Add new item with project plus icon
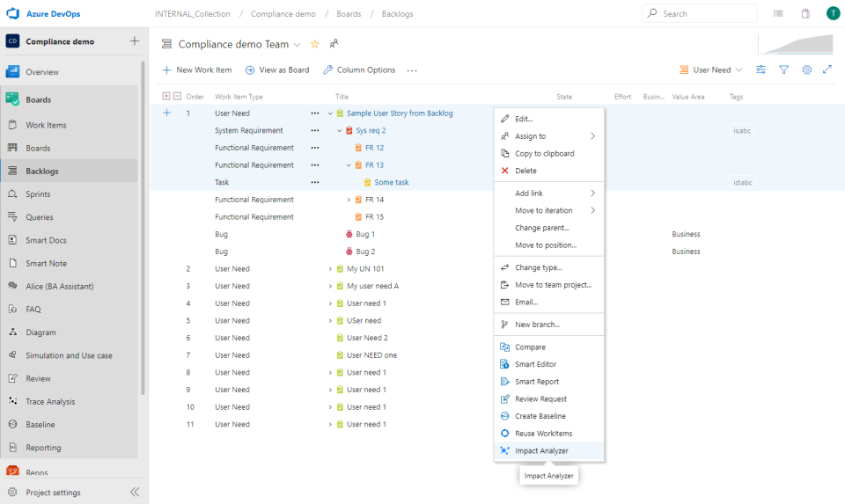Image resolution: width=845 pixels, height=504 pixels. coord(134,41)
